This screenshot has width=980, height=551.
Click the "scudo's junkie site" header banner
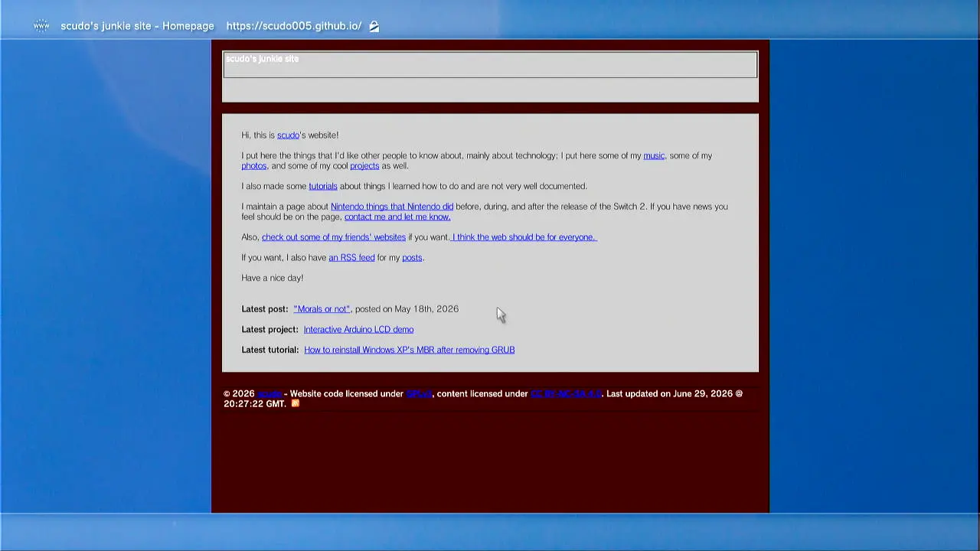[x=490, y=65]
